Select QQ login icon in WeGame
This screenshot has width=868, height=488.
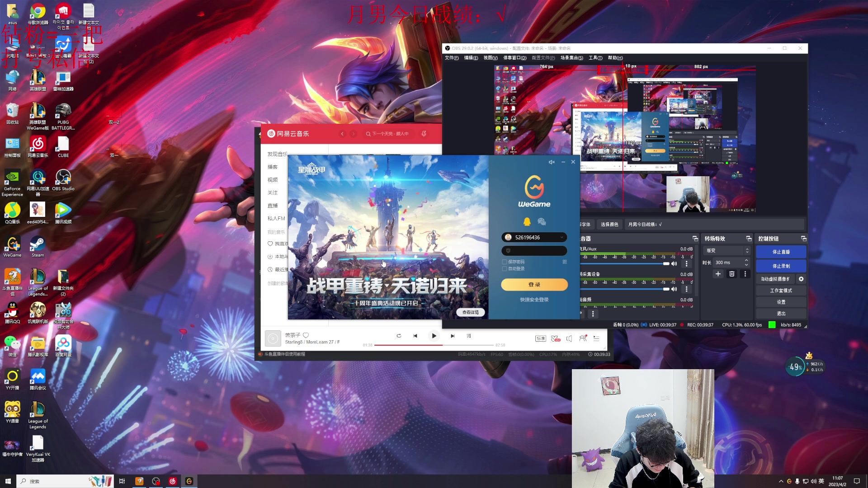pos(527,221)
